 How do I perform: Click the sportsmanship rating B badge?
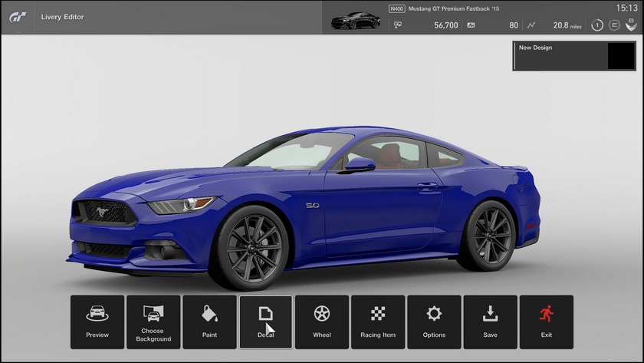(x=630, y=25)
